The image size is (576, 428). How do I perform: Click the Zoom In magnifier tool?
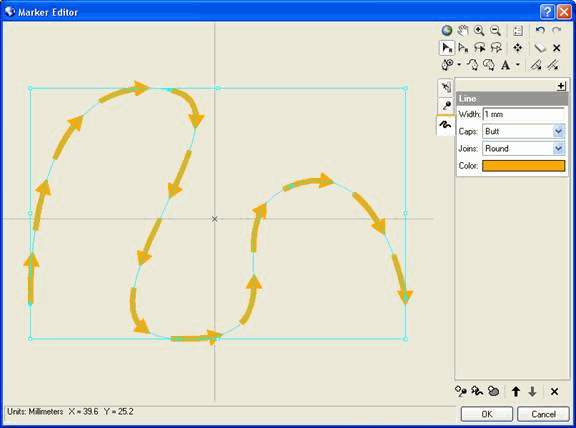[479, 30]
